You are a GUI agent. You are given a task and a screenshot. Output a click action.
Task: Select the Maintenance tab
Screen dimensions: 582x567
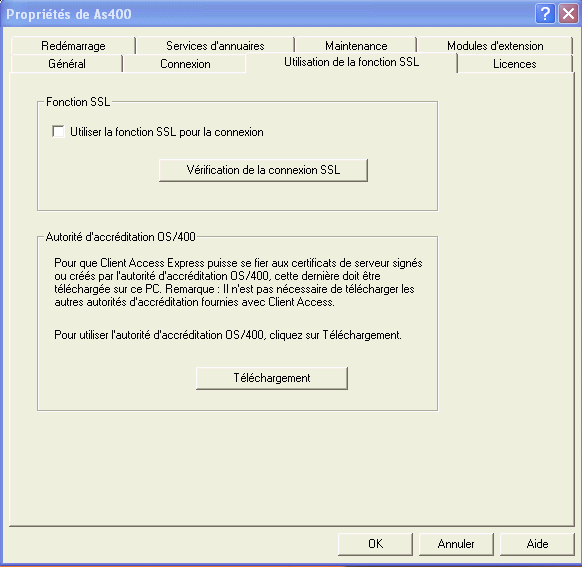tap(356, 46)
